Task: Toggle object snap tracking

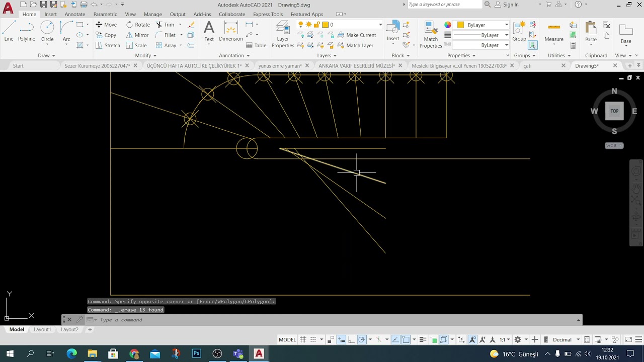Action: tap(396, 339)
